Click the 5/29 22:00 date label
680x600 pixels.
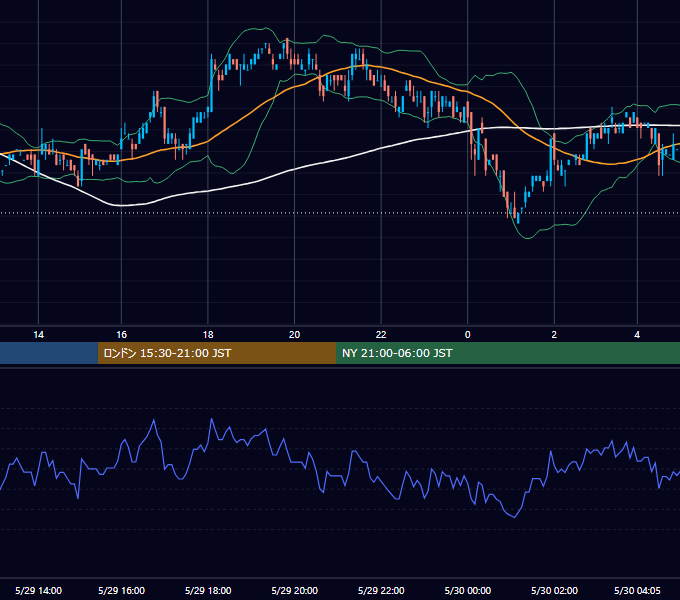(x=381, y=590)
